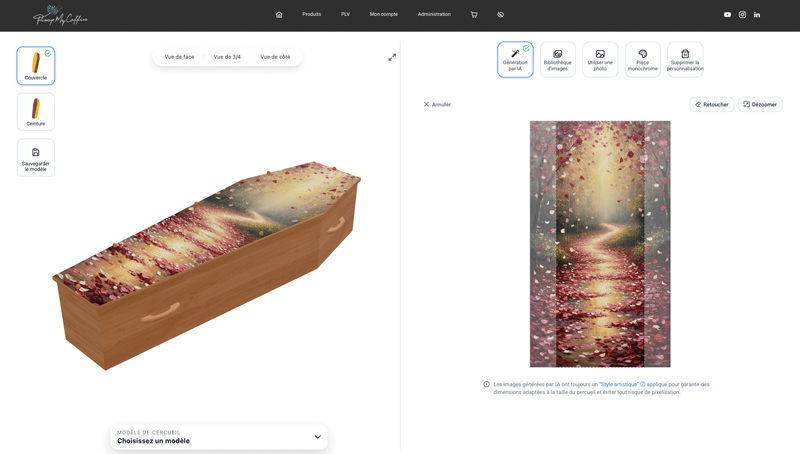Click Annuler to cancel
800x454 pixels.
[x=437, y=105]
